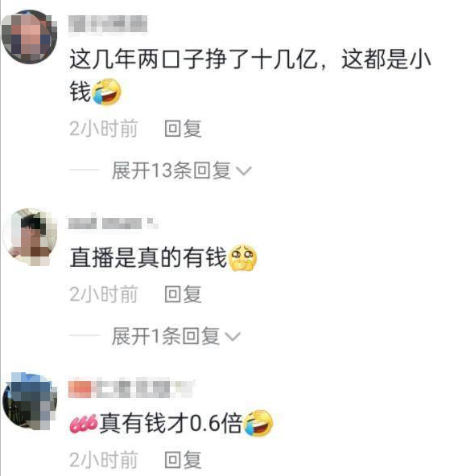Tap the 2小时前 timestamp under 真有钱才0.6倍
This screenshot has height=476, width=462.
[104, 460]
